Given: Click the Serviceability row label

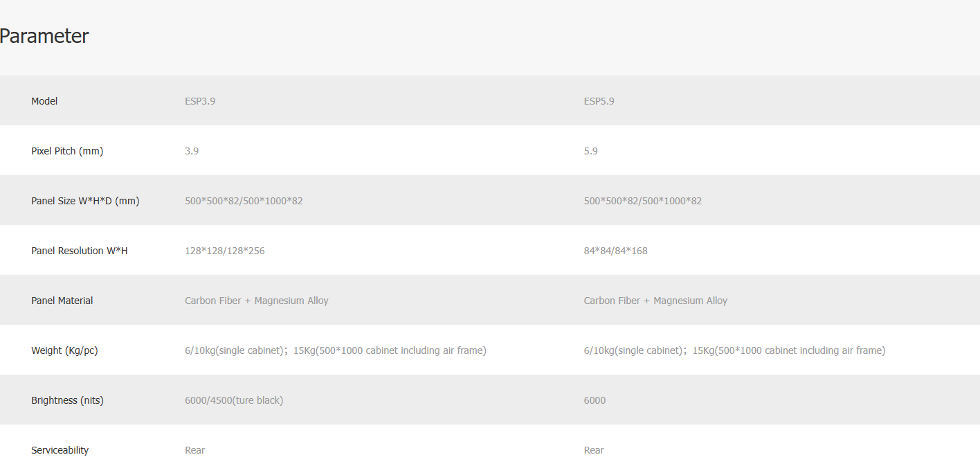Looking at the screenshot, I should point(60,450).
